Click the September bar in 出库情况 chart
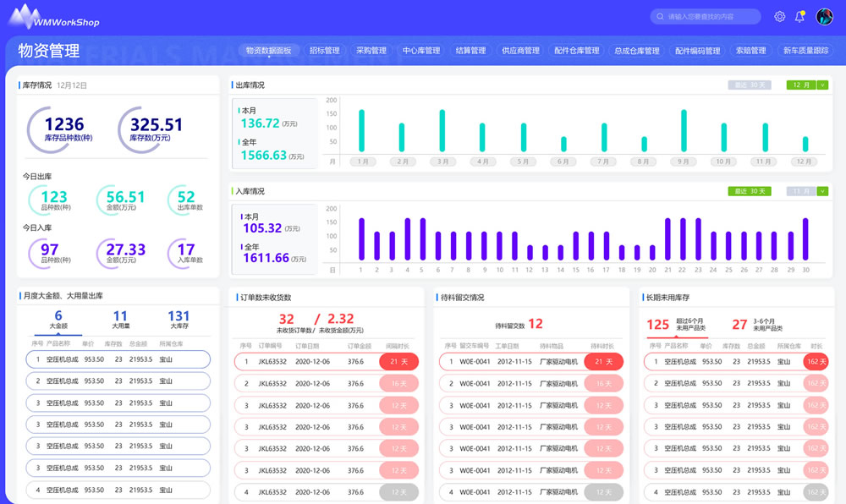 [683, 131]
